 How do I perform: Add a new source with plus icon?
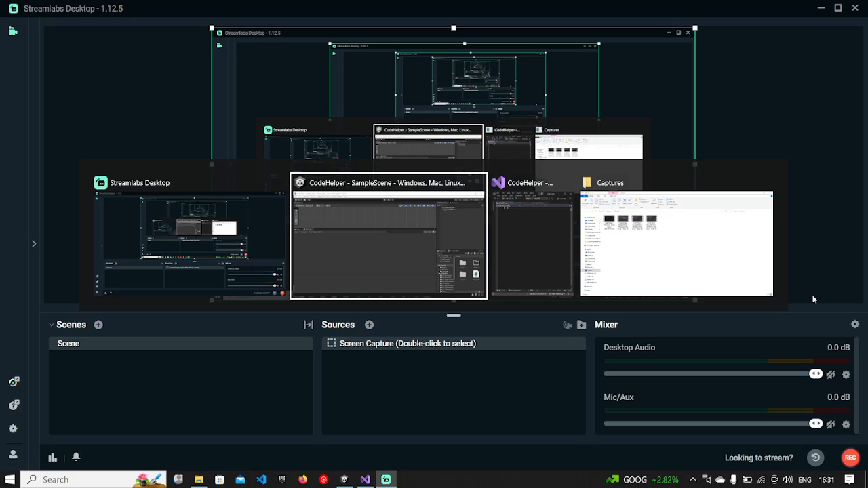pos(369,325)
